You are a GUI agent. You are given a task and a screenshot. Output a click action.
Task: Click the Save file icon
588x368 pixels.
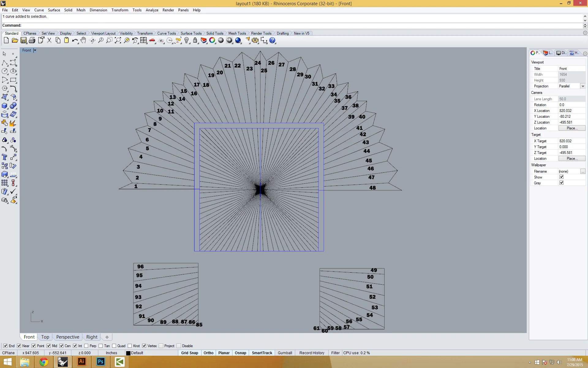pyautogui.click(x=23, y=40)
